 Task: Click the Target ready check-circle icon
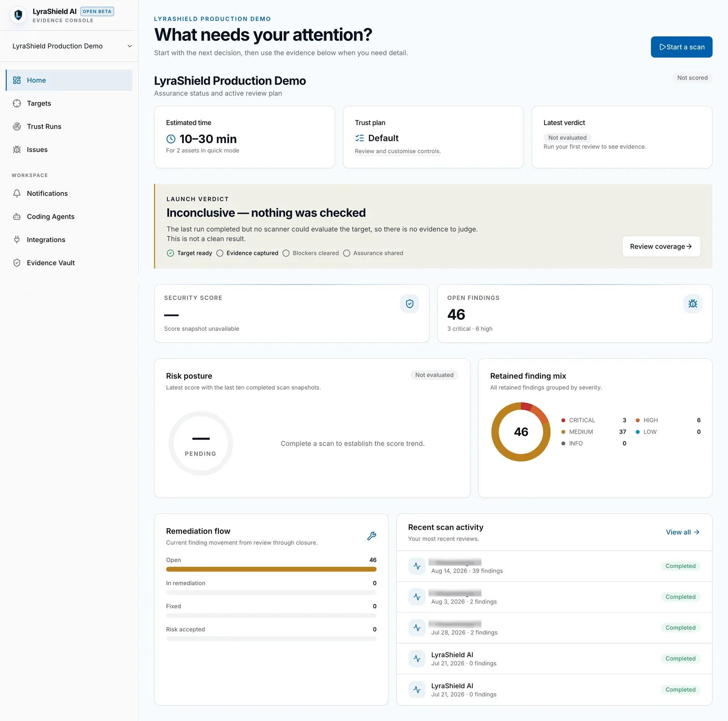170,253
